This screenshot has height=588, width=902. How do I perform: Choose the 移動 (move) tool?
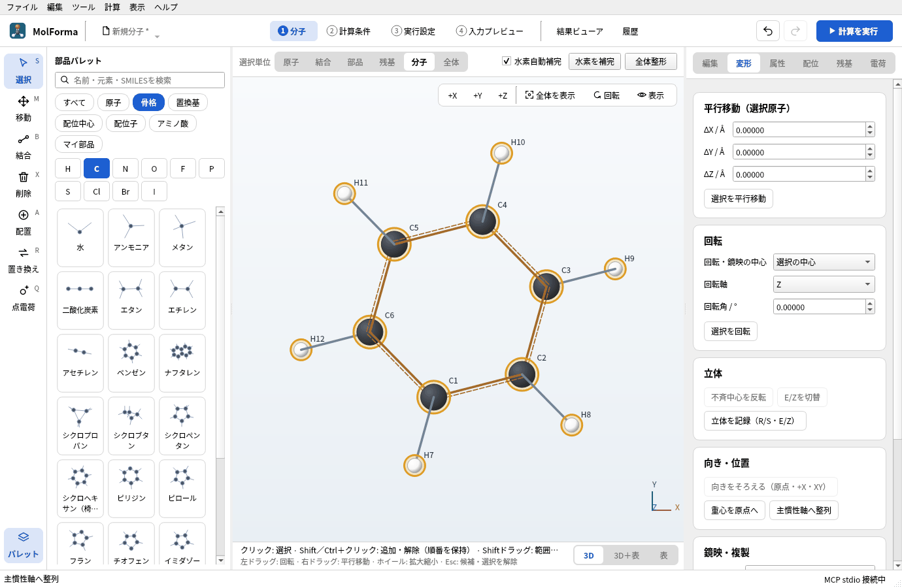24,108
